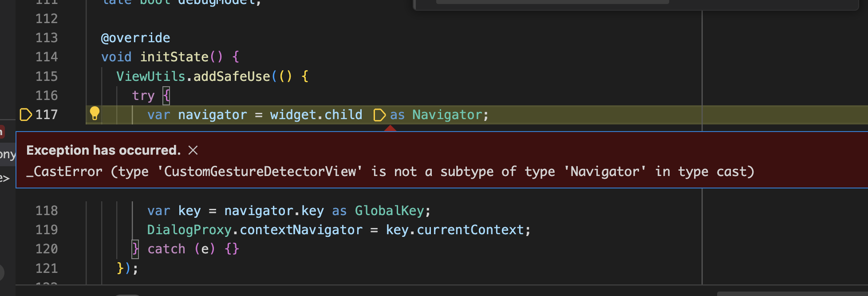This screenshot has width=868, height=296.
Task: Place cursor on the initState method name
Action: pyautogui.click(x=174, y=56)
